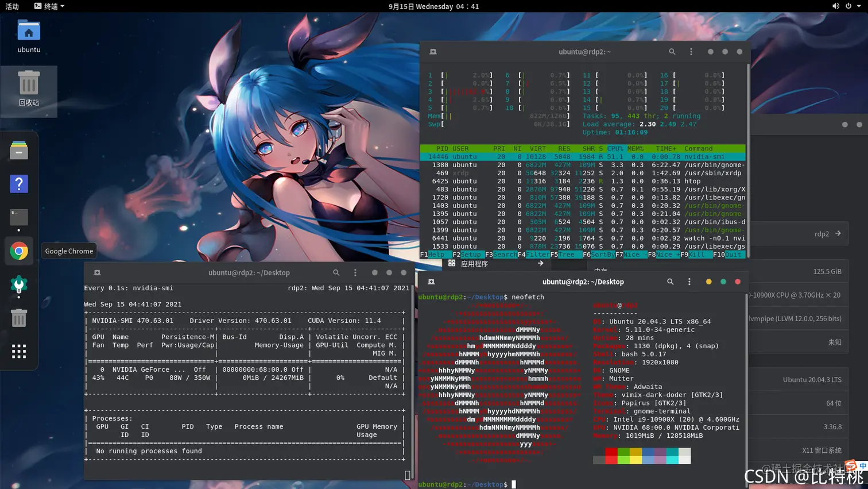The width and height of the screenshot is (868, 489).
Task: Click F9 Kill in htop
Action: point(696,255)
